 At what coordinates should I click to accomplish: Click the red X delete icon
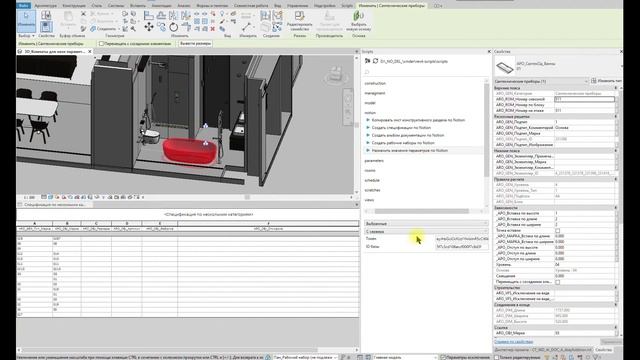tap(213, 29)
